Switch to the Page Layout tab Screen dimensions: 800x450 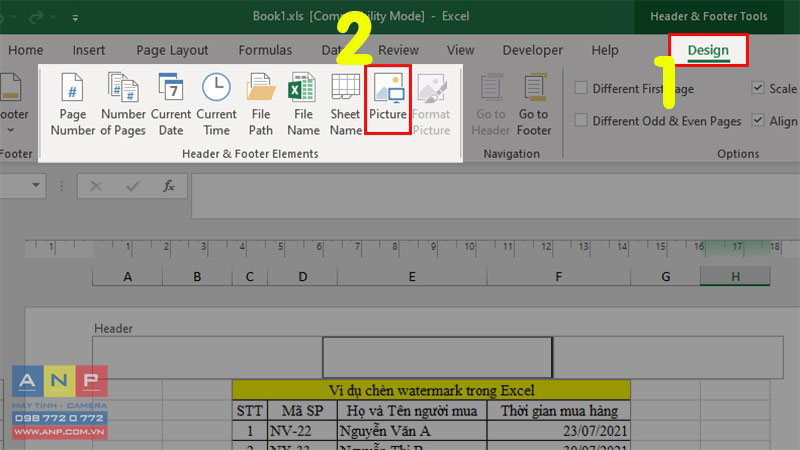coord(172,50)
